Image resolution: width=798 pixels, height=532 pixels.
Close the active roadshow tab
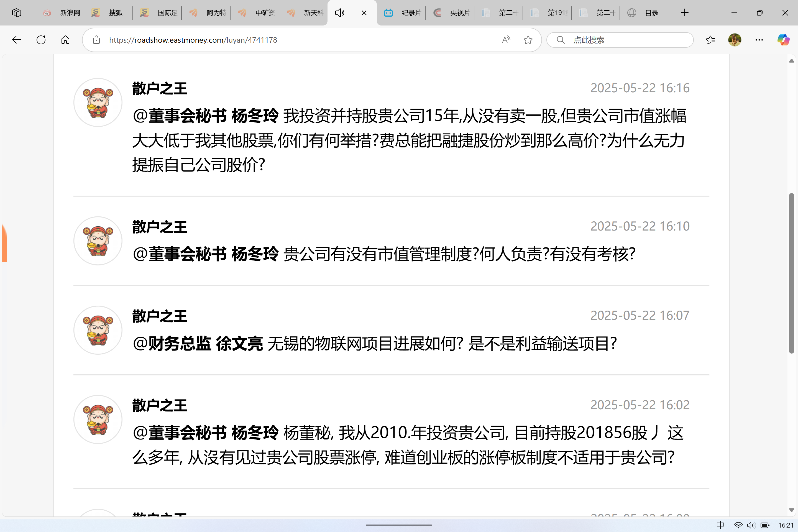click(x=364, y=13)
